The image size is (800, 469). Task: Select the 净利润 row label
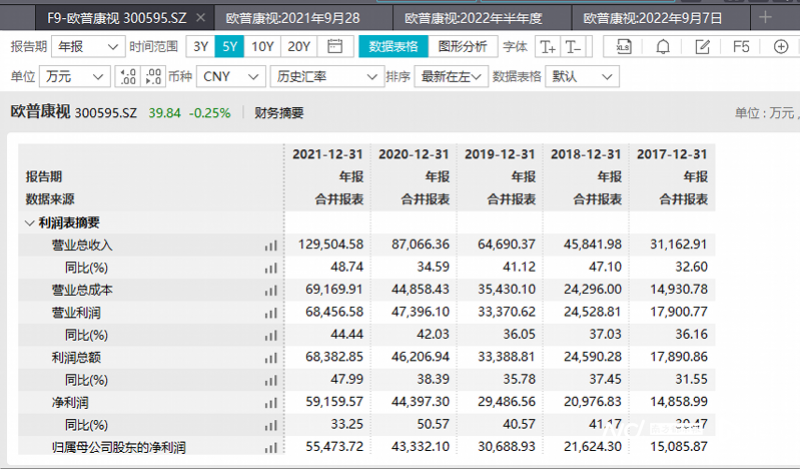pos(70,403)
